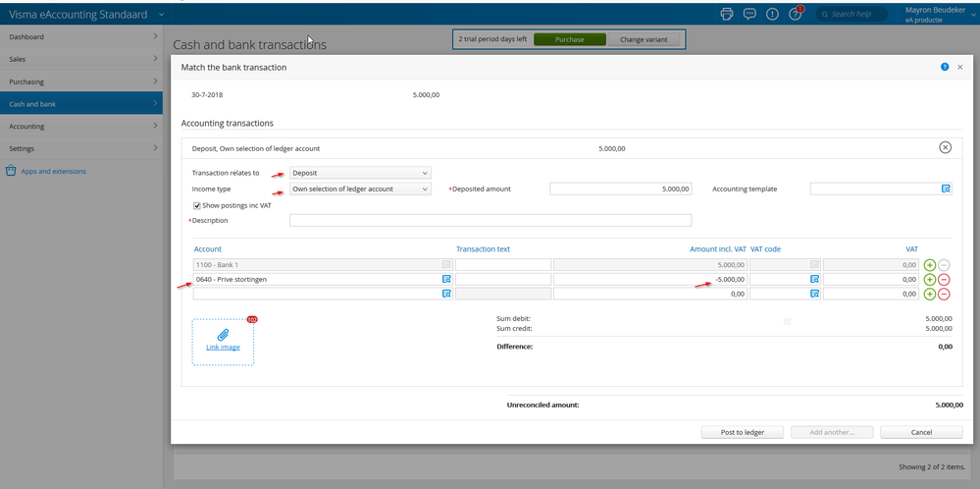980x489 pixels.
Task: Click the Showing 2 of 2 items text
Action: (932, 467)
